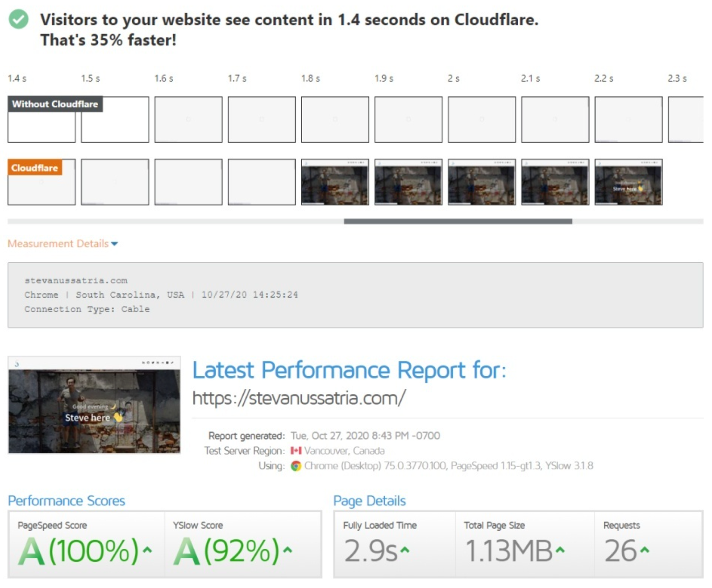The image size is (712, 588).
Task: Open Without Cloudflare frame at 1.6 s
Action: click(x=188, y=119)
